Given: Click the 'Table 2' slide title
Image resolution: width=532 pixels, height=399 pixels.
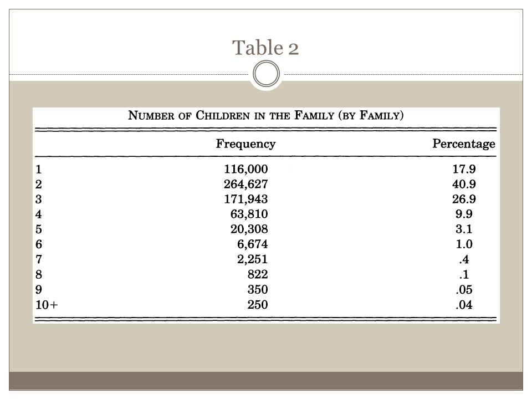Looking at the screenshot, I should (265, 48).
